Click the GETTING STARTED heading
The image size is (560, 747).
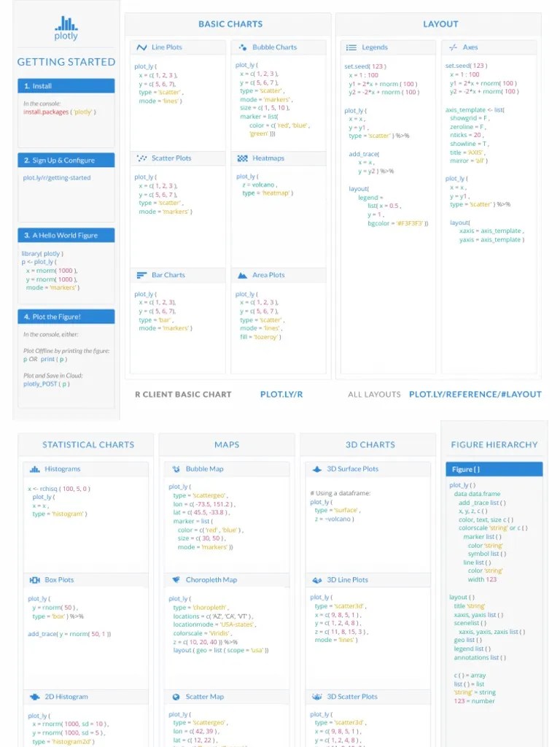tap(66, 62)
